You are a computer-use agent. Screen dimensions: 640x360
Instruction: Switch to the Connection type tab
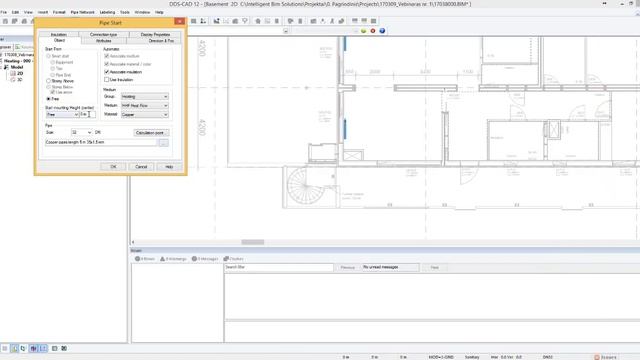click(x=103, y=35)
